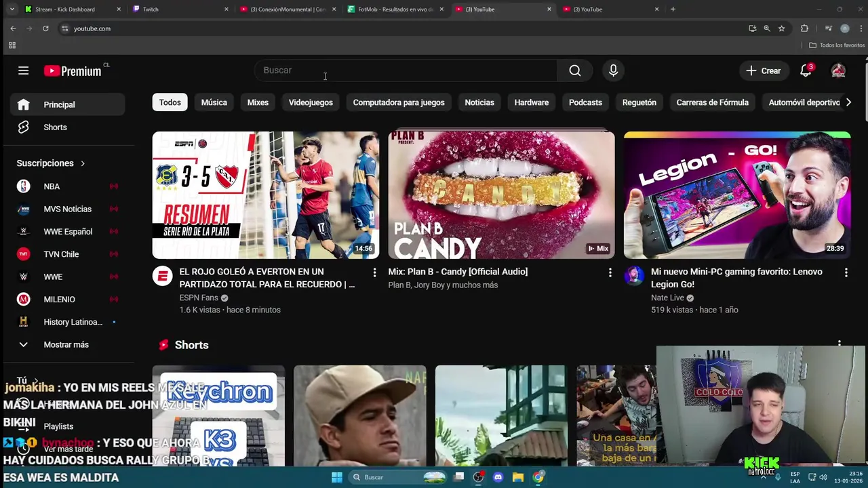Image resolution: width=868 pixels, height=488 pixels.
Task: Open Windows Start menu
Action: pyautogui.click(x=336, y=477)
